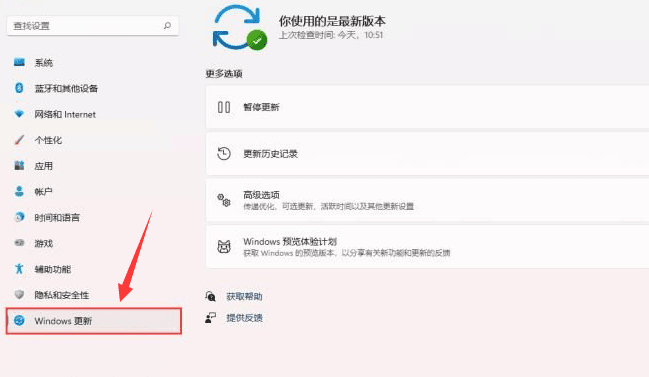Image resolution: width=649 pixels, height=377 pixels.
Task: Click the paintbrush icon for 个性化
Action: coord(19,140)
